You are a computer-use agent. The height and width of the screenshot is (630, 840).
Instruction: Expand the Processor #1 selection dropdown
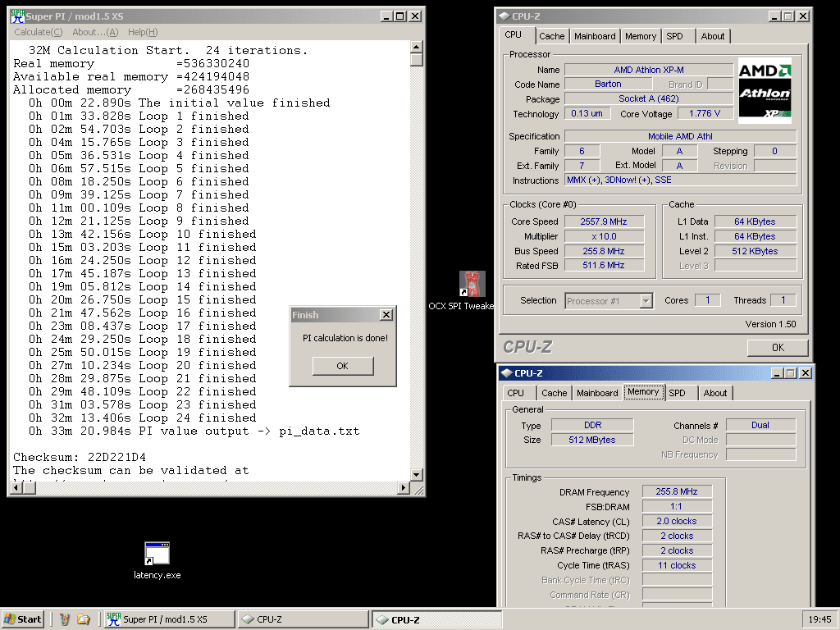[x=646, y=301]
